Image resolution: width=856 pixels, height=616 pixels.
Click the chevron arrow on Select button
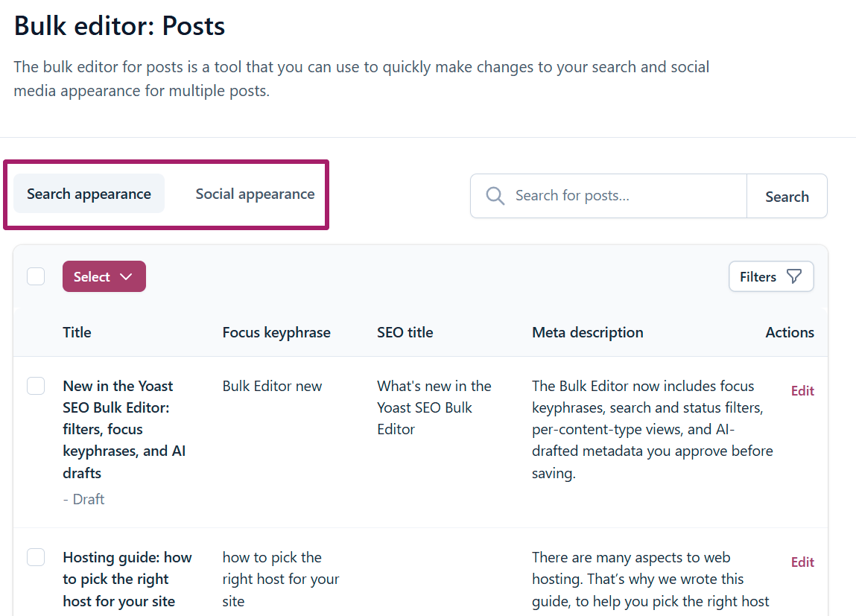126,276
